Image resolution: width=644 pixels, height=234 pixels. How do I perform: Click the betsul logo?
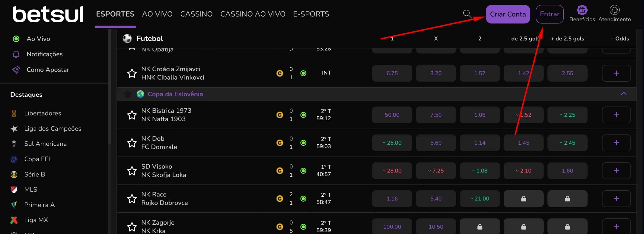point(48,14)
